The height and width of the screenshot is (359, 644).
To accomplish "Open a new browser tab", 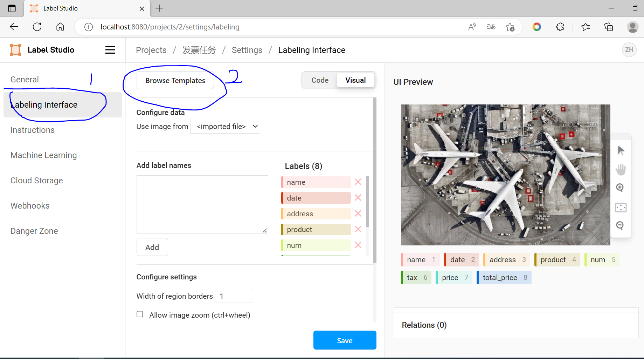I will [x=159, y=8].
